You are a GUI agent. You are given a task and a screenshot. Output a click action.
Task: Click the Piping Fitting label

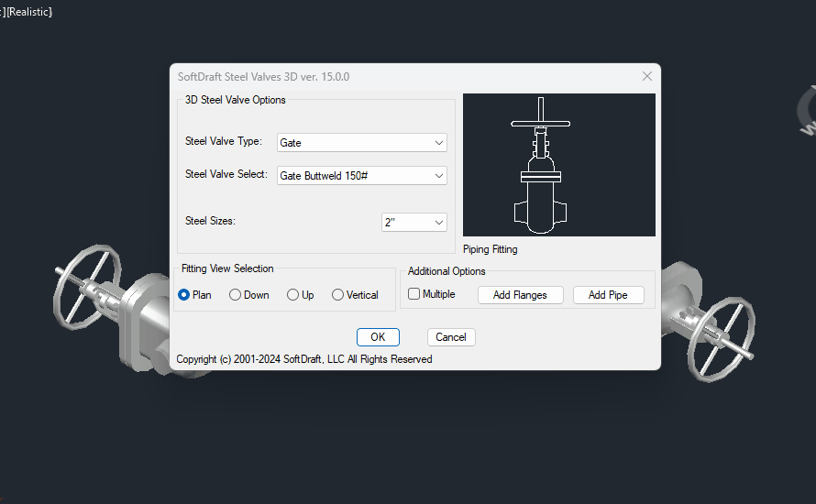tap(491, 249)
